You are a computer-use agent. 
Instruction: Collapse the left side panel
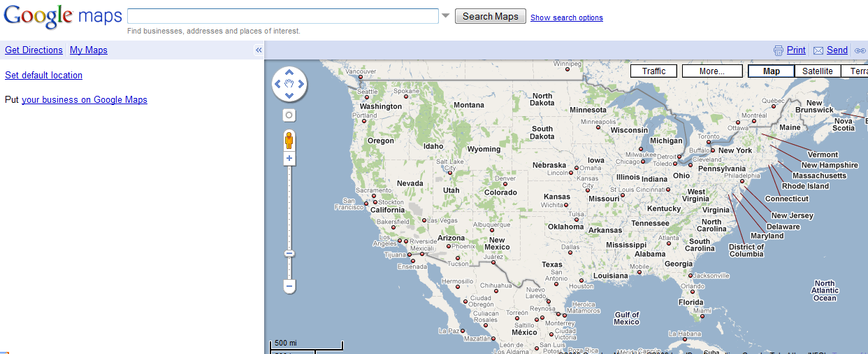(x=258, y=50)
